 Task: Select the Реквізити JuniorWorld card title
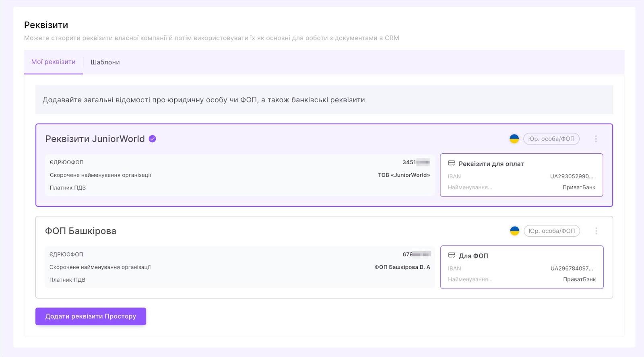click(95, 139)
